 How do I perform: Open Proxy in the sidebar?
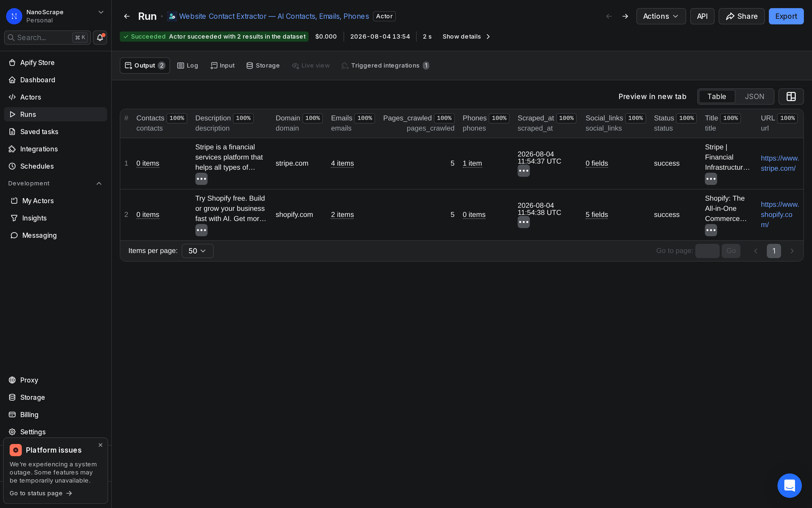[x=55, y=380]
